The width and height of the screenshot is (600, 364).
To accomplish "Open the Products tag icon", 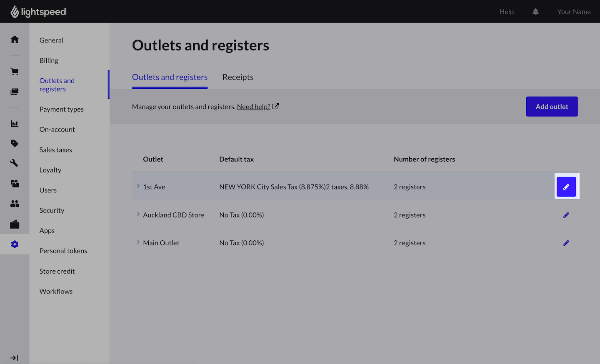I will tap(15, 143).
